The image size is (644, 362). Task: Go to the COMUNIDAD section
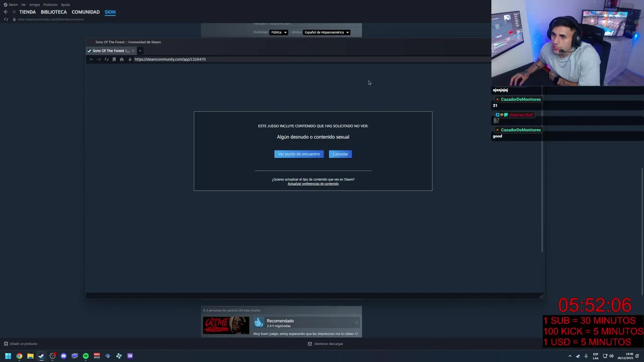point(86,12)
